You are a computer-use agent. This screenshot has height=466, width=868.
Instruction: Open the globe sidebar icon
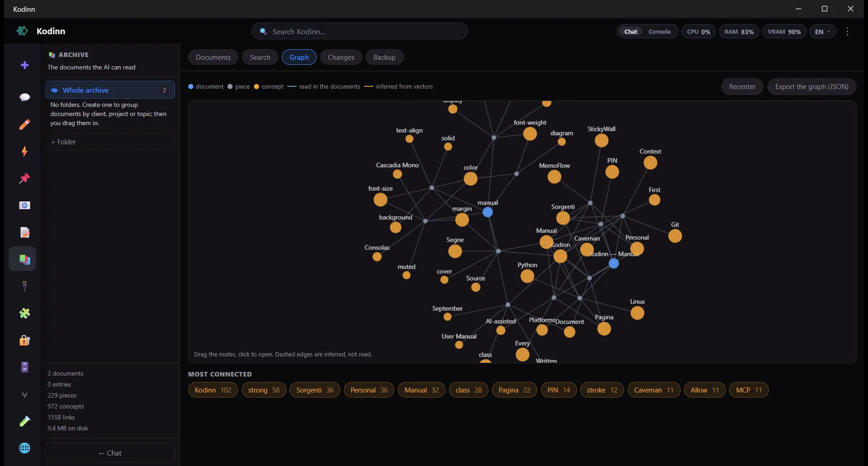tap(25, 448)
